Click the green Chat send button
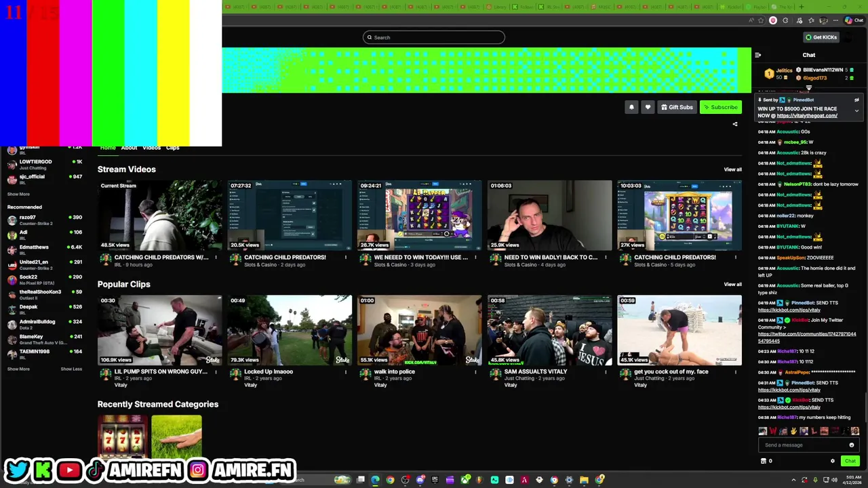Image resolution: width=868 pixels, height=488 pixels. pyautogui.click(x=850, y=461)
